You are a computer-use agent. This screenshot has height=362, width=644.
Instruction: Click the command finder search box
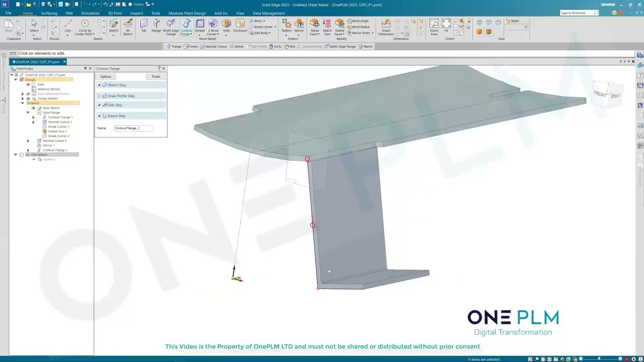click(579, 13)
